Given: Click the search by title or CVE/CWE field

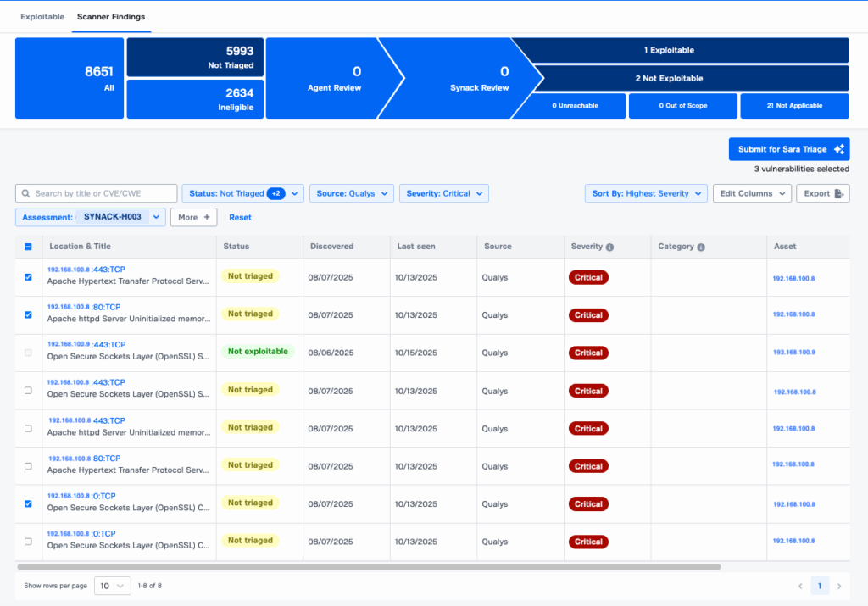Looking at the screenshot, I should click(103, 193).
